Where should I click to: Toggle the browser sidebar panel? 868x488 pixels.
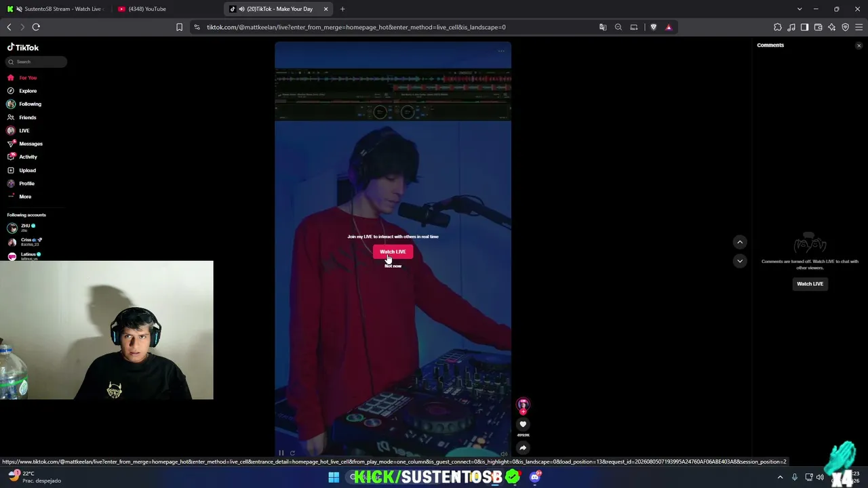pos(804,27)
